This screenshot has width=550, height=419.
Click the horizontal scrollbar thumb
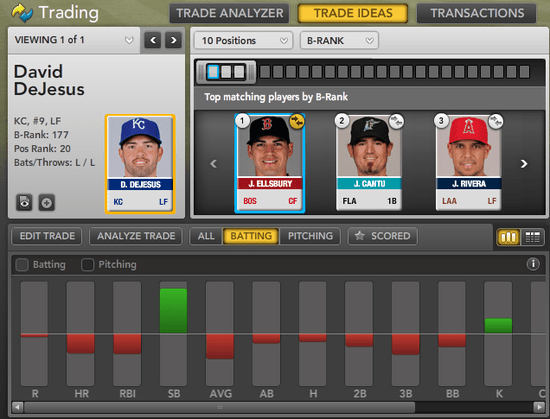(220, 407)
